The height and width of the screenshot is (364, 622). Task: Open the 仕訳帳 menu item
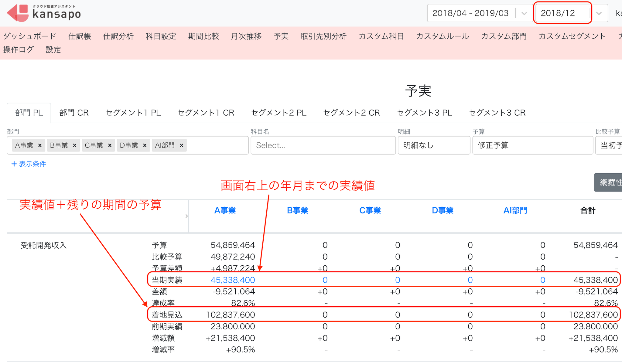click(x=80, y=36)
